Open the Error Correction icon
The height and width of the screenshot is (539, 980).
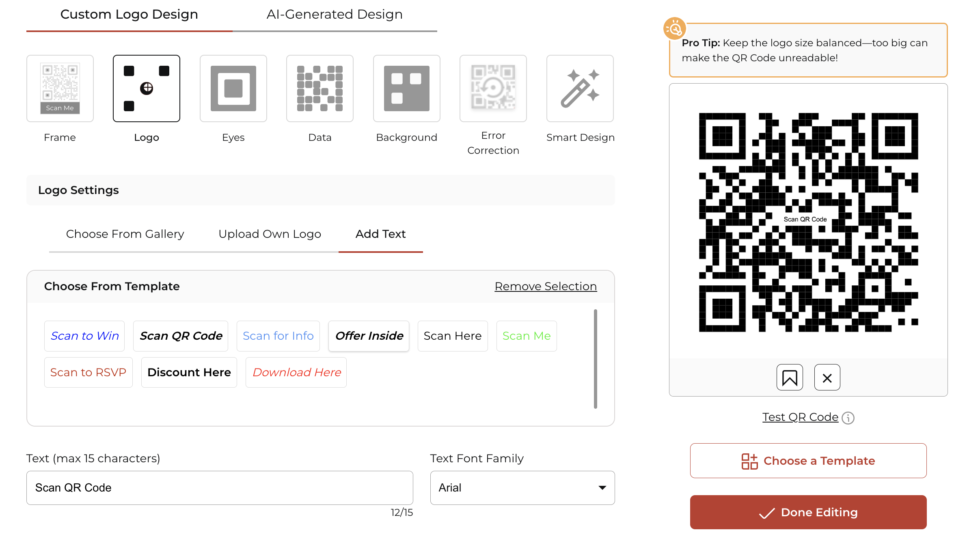493,88
